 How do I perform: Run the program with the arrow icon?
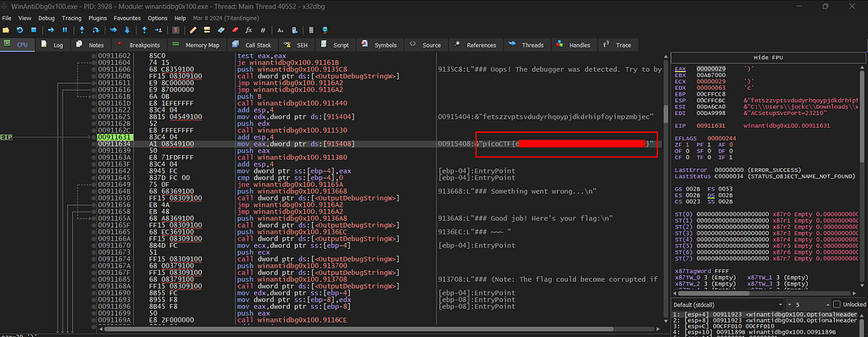(x=50, y=30)
